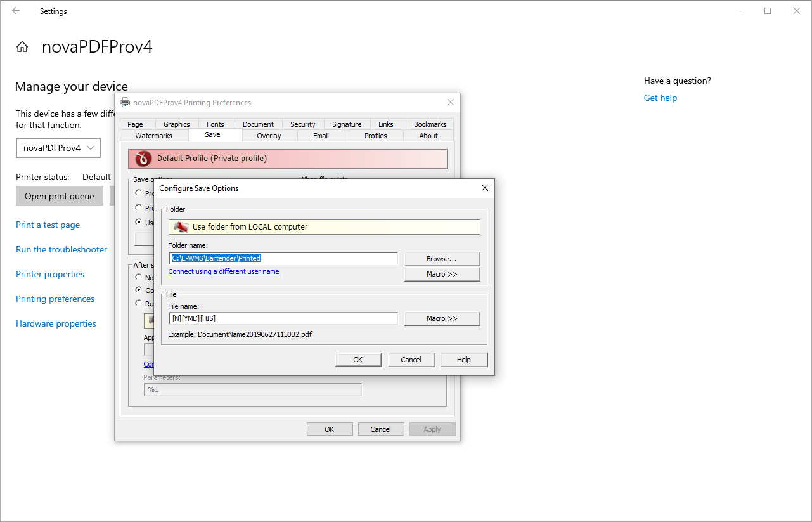Screen dimensions: 812x522
Task: Open the Profiles tab
Action: [376, 136]
